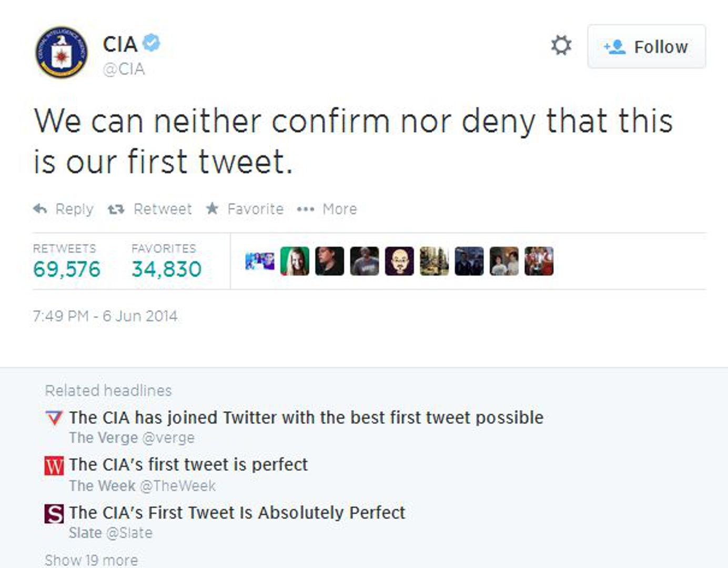The height and width of the screenshot is (568, 728).
Task: Click the CIA seal profile picture
Action: pos(62,53)
